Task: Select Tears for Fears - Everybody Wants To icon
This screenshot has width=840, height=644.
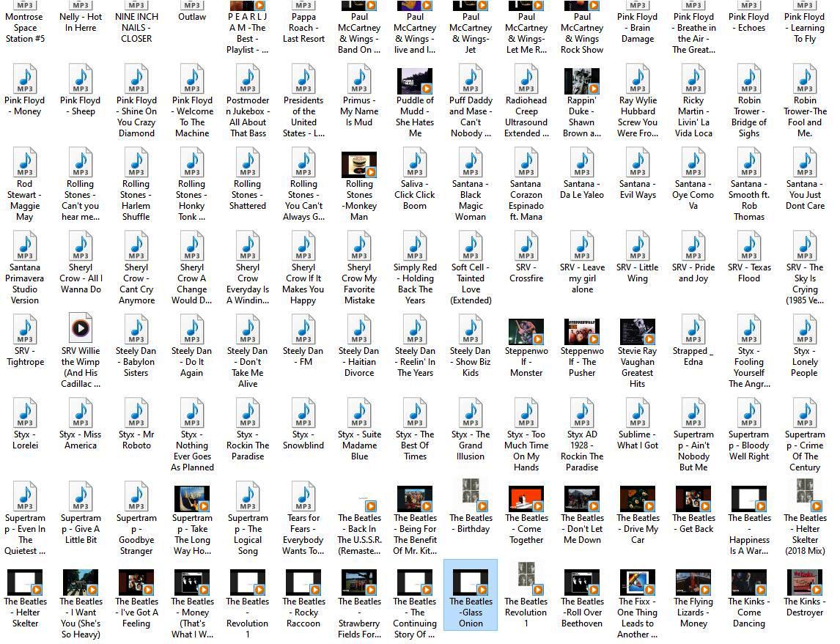Action: 303,497
